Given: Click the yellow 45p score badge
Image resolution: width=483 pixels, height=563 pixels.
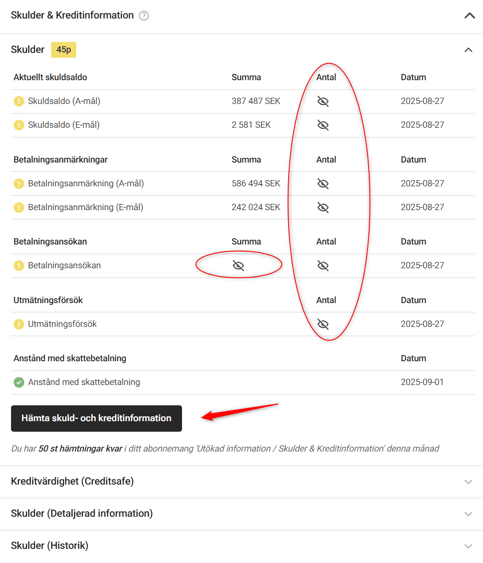Looking at the screenshot, I should 64,50.
